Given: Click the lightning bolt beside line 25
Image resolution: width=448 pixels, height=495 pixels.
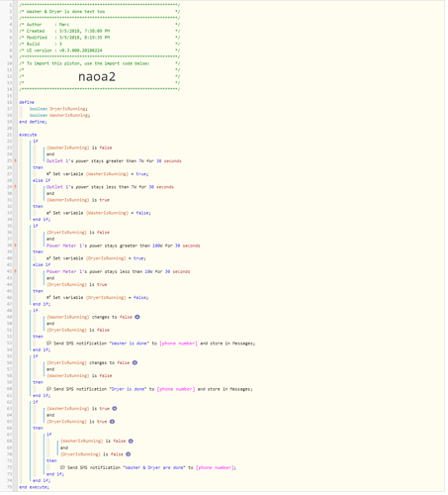Looking at the screenshot, I should click(15, 161).
